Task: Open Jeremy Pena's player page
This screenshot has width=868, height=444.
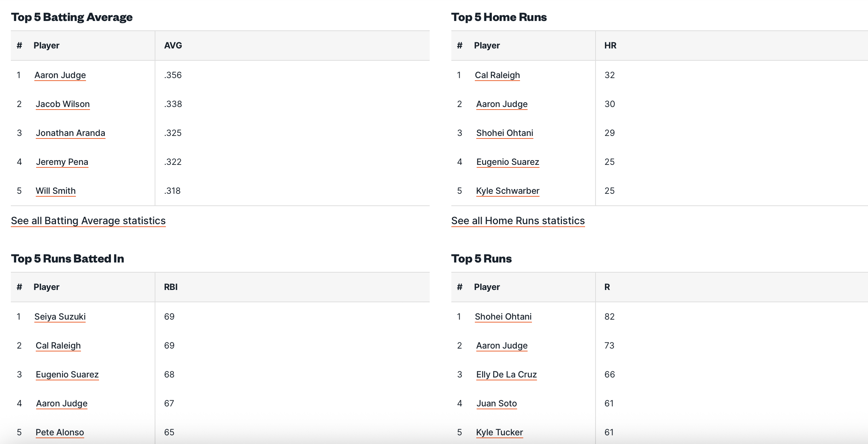Action: (62, 162)
